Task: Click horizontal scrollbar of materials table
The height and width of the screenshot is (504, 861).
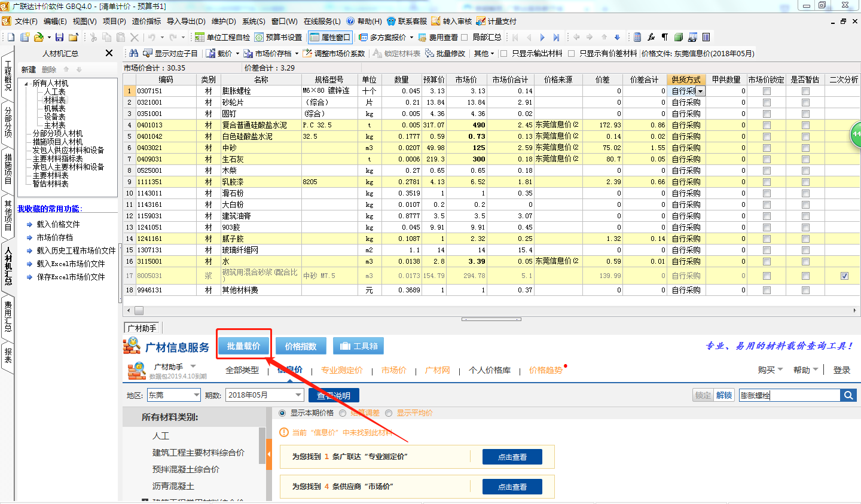Action: 491,310
